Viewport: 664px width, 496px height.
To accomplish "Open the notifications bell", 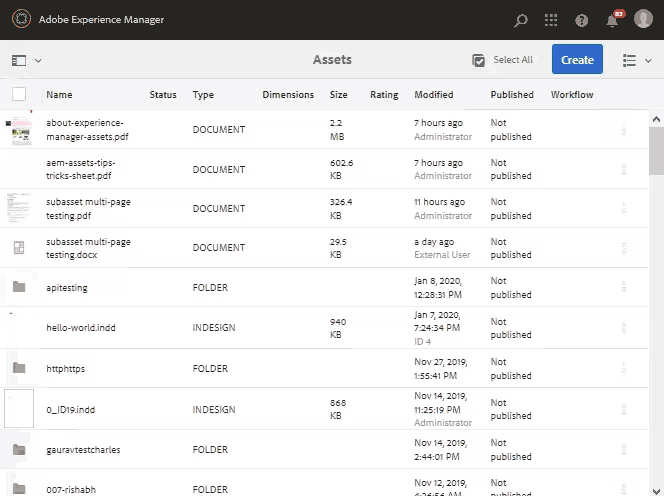I will point(612,20).
